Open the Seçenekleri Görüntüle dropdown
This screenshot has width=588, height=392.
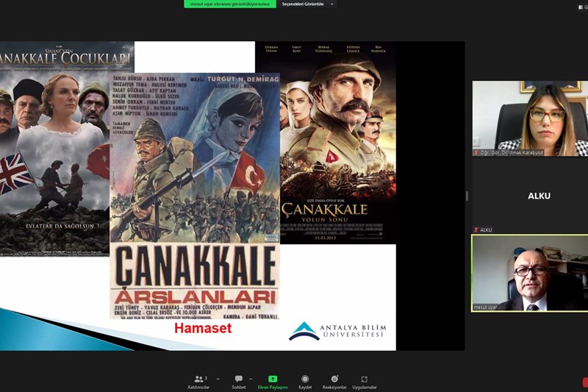tap(307, 4)
